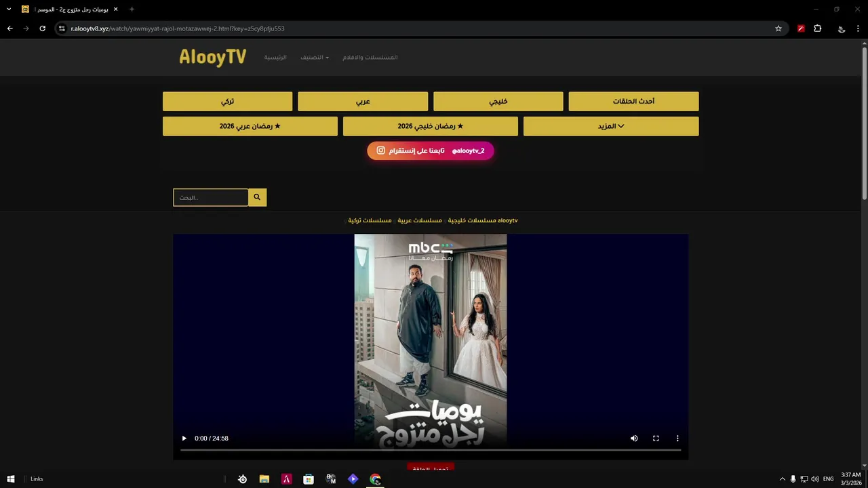Expand the التصنيف dropdown menu
868x488 pixels.
coord(315,58)
